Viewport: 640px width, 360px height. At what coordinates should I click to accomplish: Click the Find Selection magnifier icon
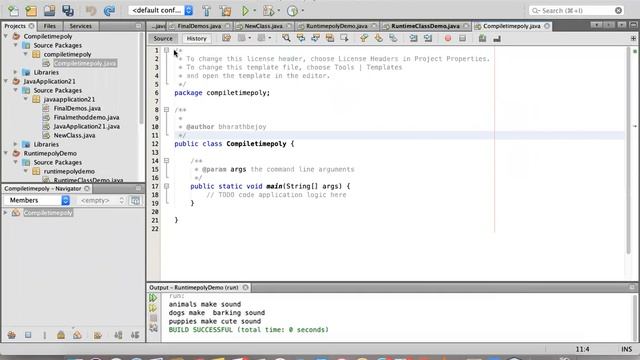tap(286, 38)
